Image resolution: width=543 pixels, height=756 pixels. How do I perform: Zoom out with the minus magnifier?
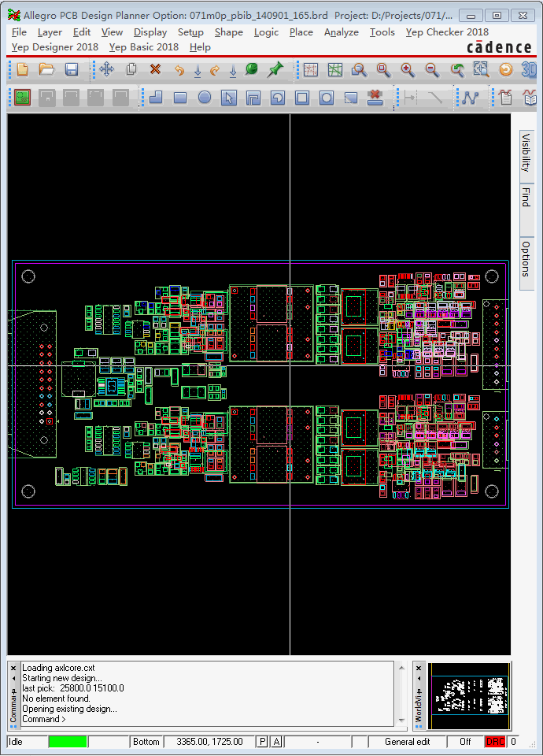tap(432, 70)
